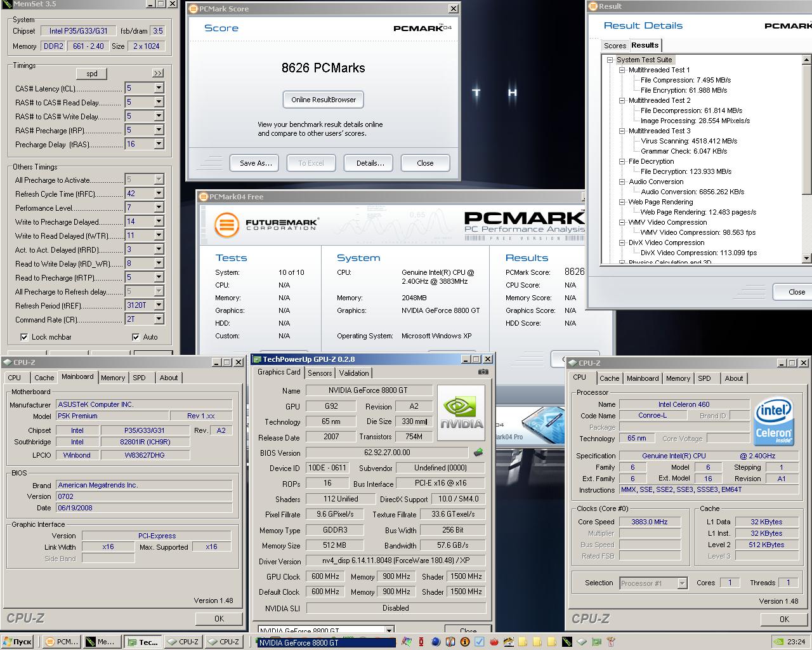Open the GPU selection dropdown in GPU-Z
This screenshot has height=650, width=812.
(x=389, y=630)
